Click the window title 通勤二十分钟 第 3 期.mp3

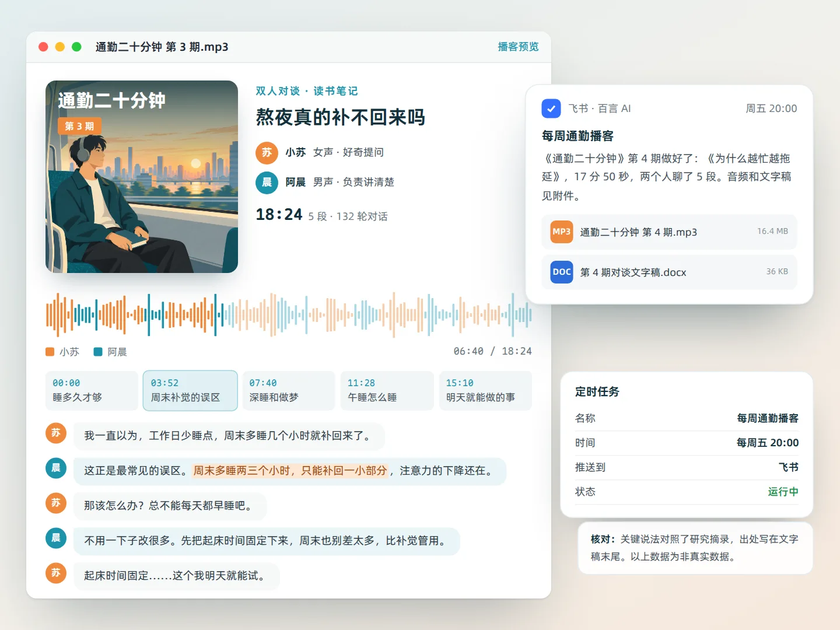pyautogui.click(x=162, y=47)
